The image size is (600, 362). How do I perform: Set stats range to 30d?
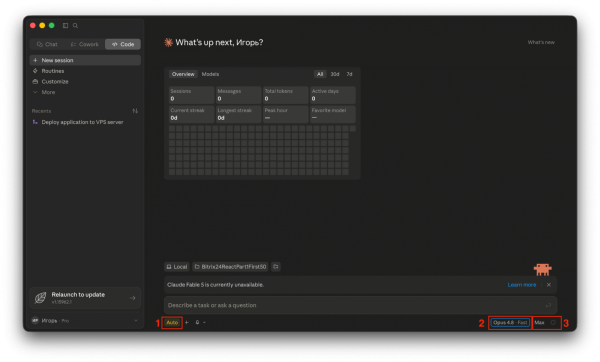point(335,74)
